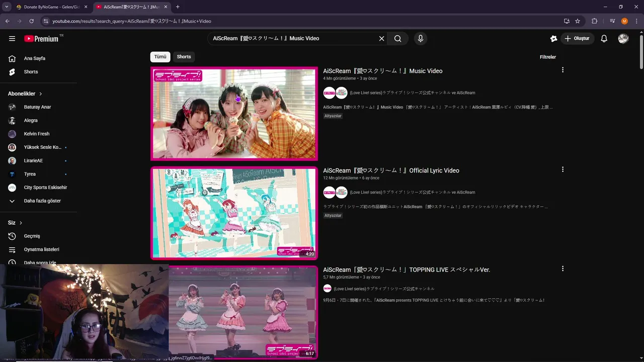644x362 pixels.
Task: Open more options for Music Video result
Action: coord(562,70)
